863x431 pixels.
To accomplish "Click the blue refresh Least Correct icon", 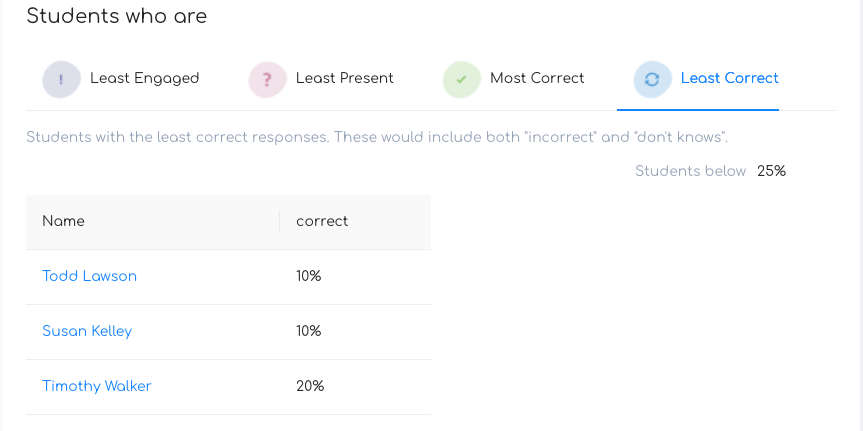I will click(x=652, y=79).
